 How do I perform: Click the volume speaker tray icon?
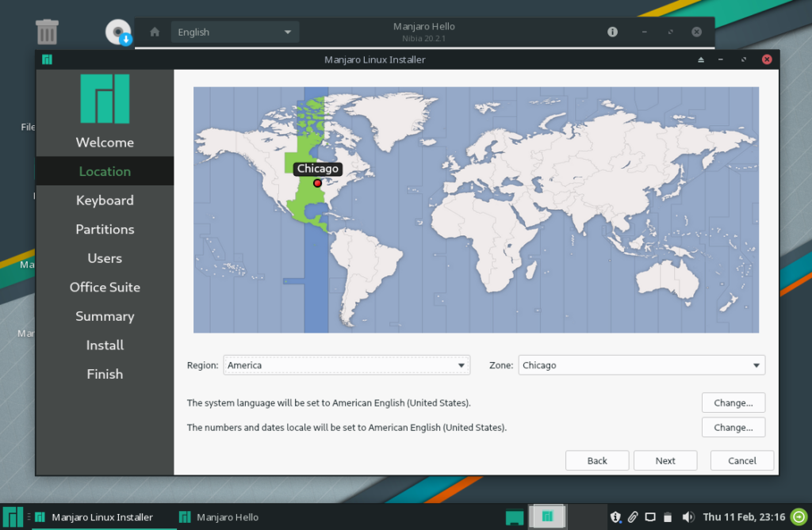click(x=688, y=517)
